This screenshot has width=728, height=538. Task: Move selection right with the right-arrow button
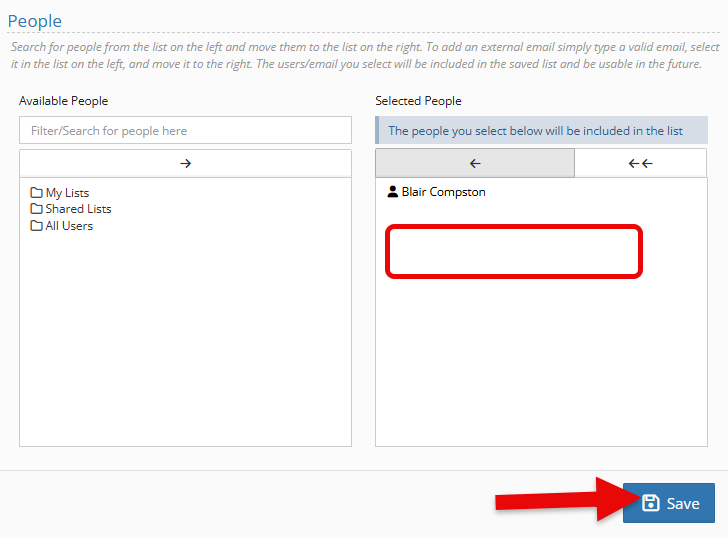coord(185,163)
